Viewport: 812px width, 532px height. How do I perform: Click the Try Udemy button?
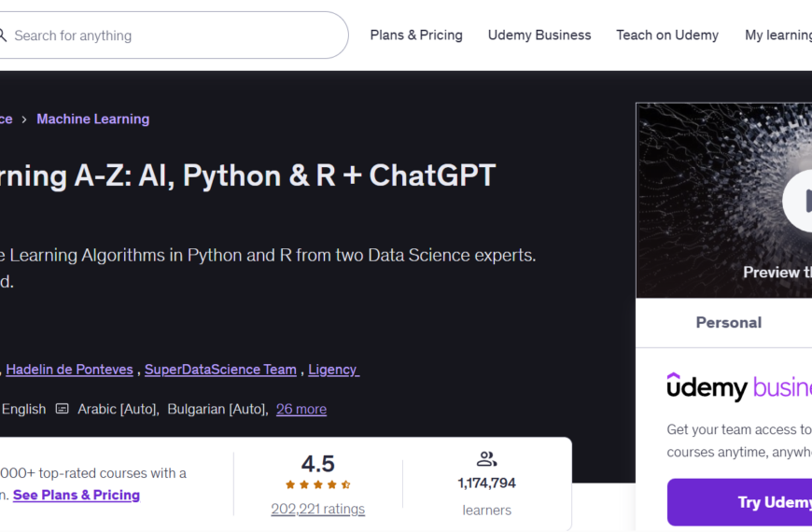click(739, 502)
